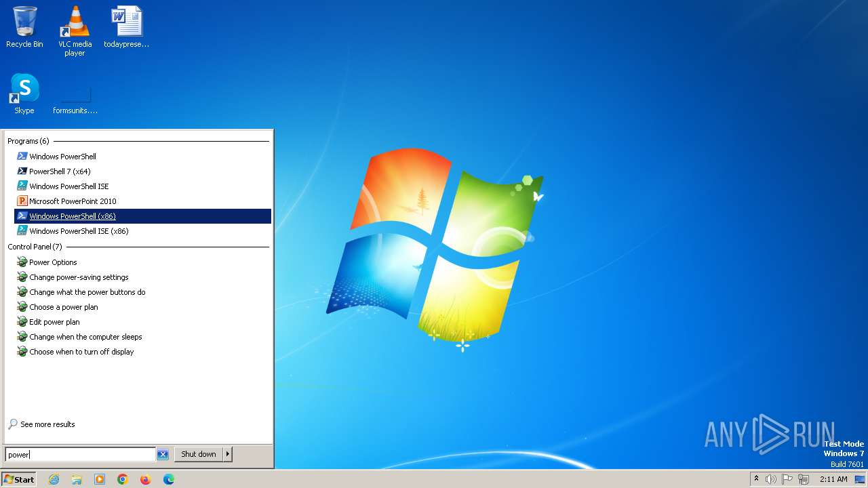This screenshot has width=868, height=488.
Task: Click the Power Options battery icon
Action: pyautogui.click(x=22, y=262)
